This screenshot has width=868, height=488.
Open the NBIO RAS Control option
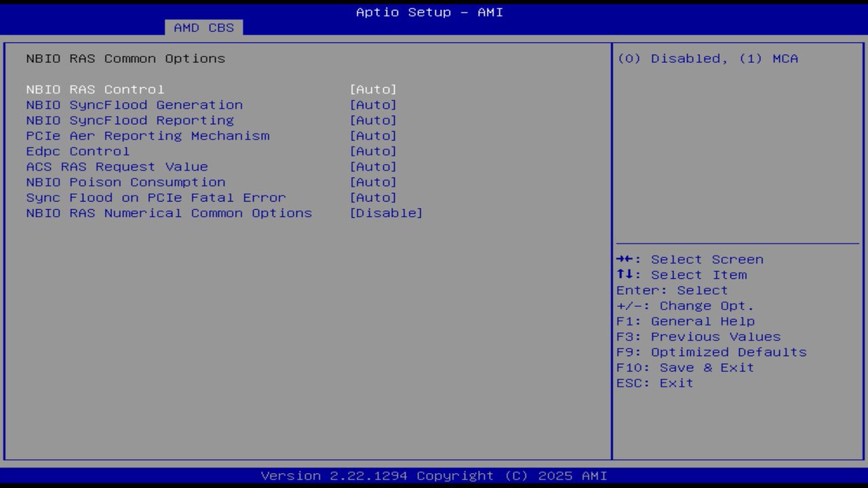pyautogui.click(x=94, y=89)
